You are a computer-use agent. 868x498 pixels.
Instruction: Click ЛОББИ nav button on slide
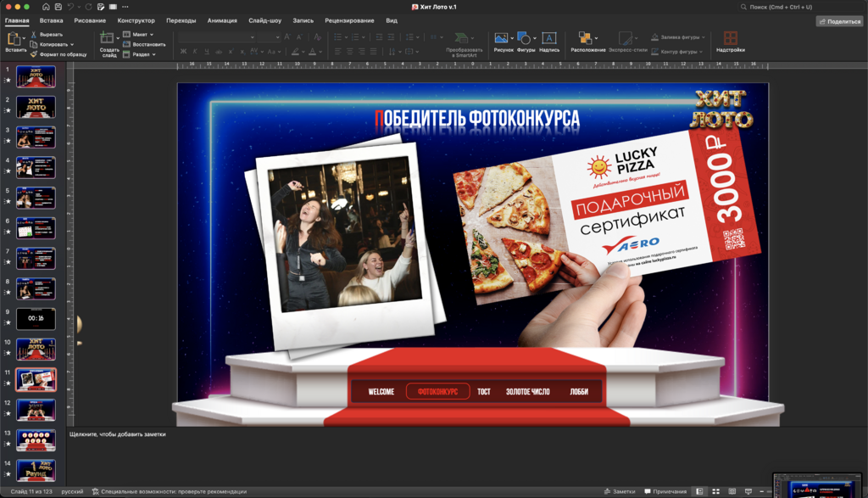tap(579, 392)
